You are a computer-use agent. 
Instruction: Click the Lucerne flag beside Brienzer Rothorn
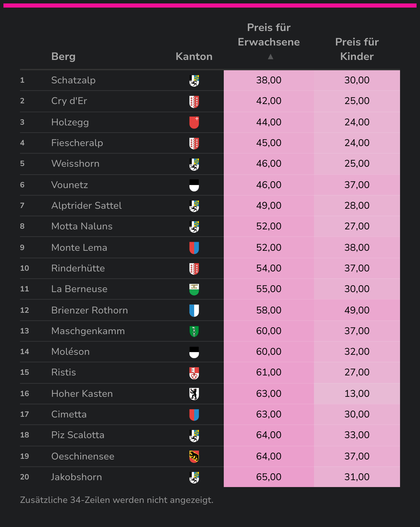click(x=194, y=311)
